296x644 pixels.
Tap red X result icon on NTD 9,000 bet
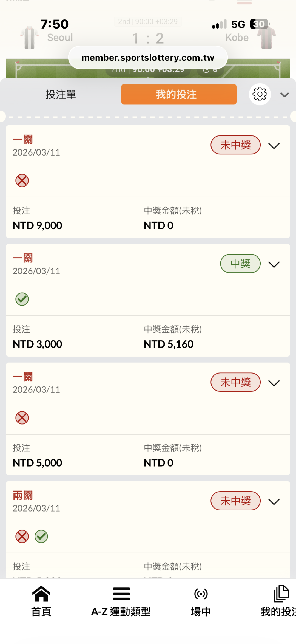[22, 180]
